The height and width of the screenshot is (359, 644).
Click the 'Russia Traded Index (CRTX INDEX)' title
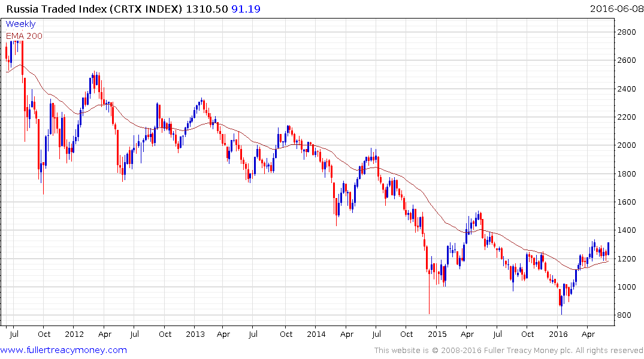pos(94,9)
